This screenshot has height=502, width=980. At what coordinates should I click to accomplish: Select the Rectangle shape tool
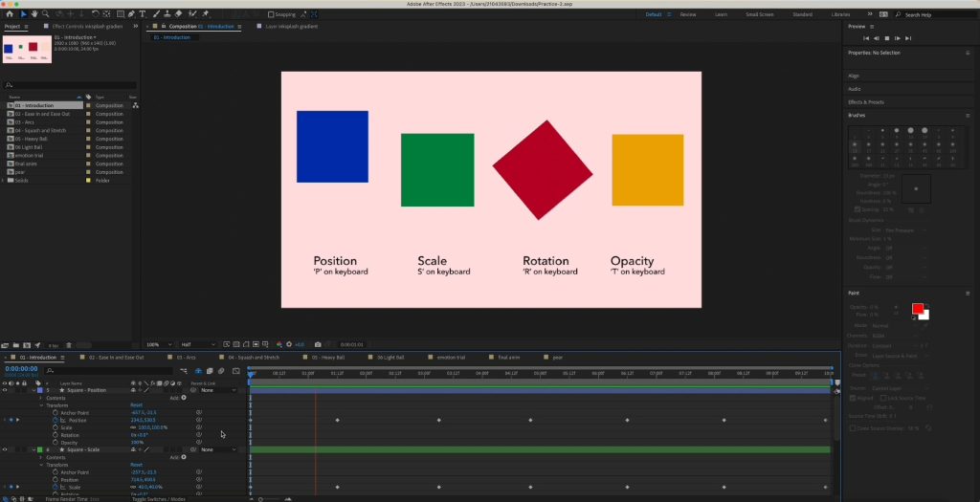pyautogui.click(x=119, y=14)
